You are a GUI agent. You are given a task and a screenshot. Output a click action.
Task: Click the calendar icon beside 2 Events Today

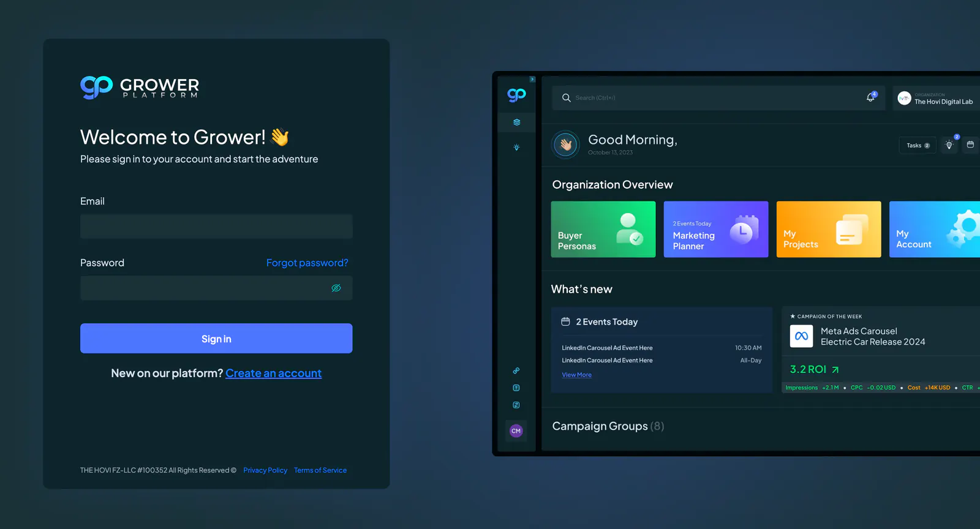pos(566,321)
